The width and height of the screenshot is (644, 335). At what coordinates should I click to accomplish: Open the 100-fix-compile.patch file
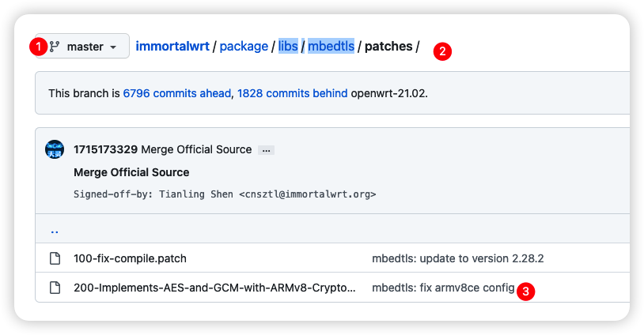point(131,258)
